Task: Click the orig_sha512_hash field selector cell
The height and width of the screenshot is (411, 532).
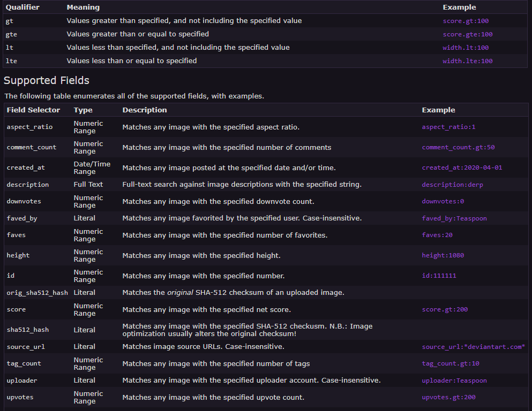Action: coord(36,293)
